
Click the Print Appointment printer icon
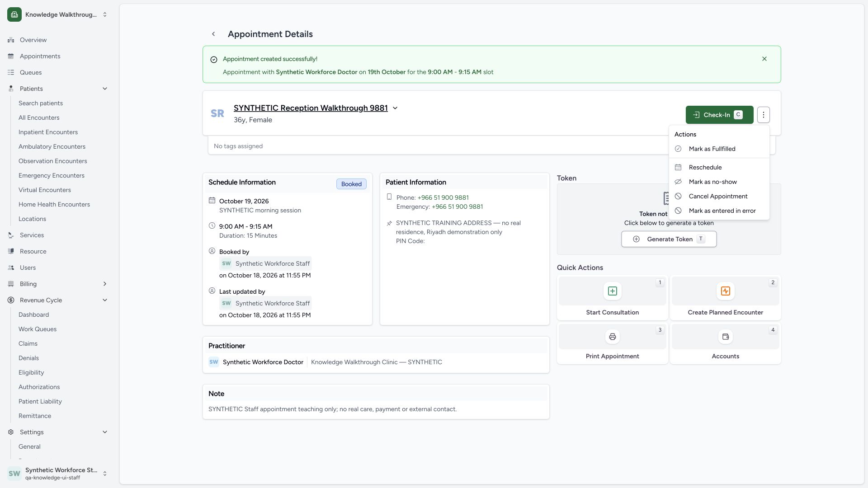click(x=613, y=337)
